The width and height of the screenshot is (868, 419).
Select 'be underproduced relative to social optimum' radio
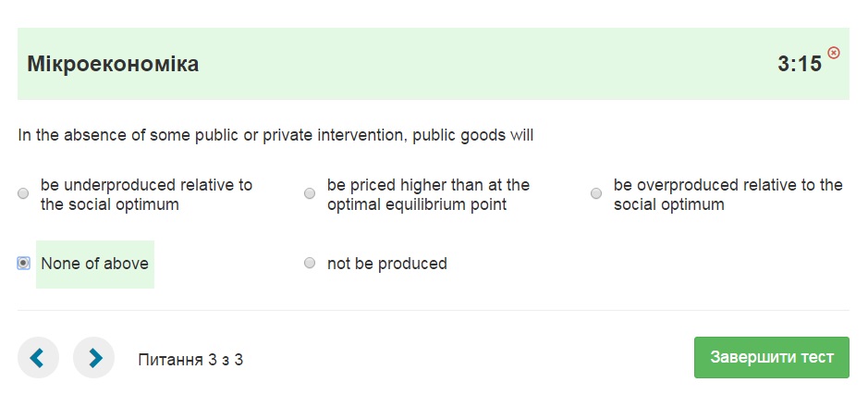(x=23, y=193)
